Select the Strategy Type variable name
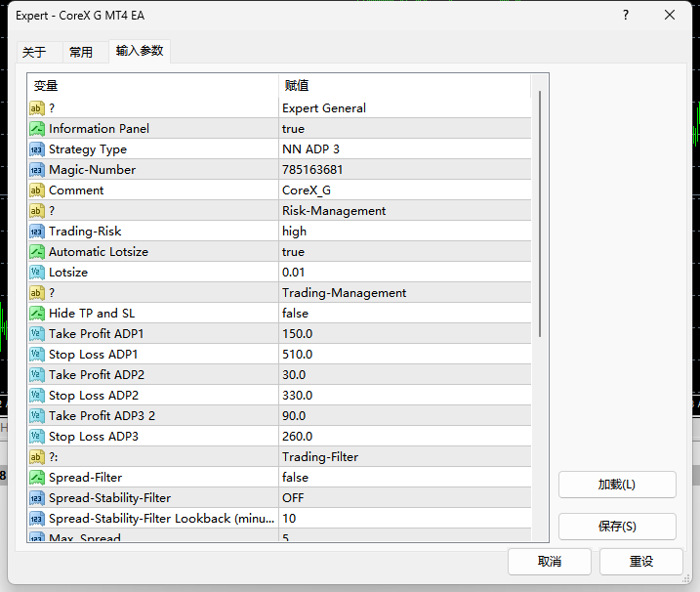700x592 pixels. (x=88, y=149)
